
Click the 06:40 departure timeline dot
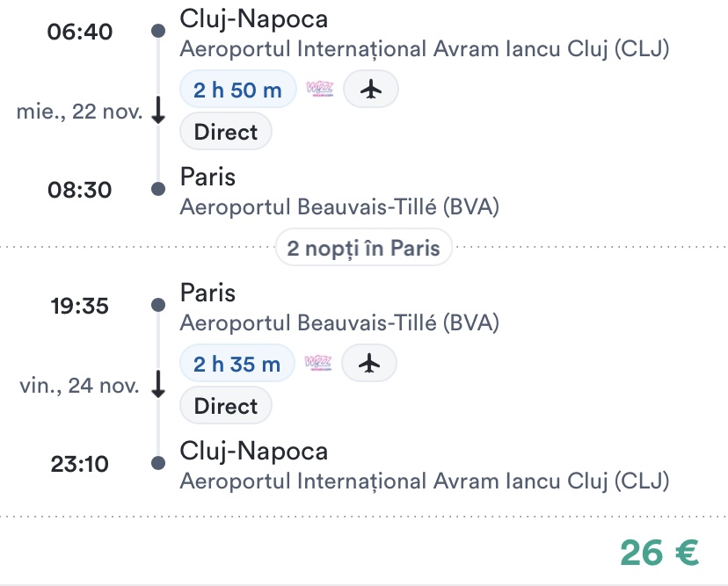158,32
